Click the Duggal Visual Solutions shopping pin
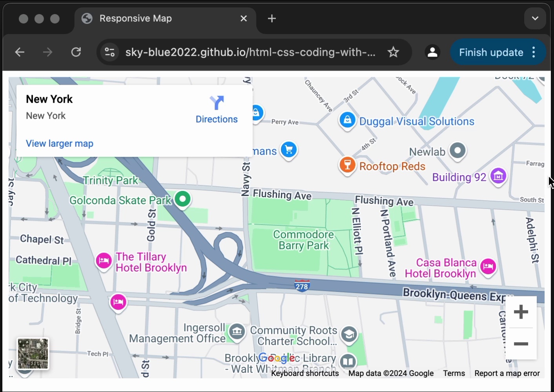This screenshot has height=392, width=554. tap(348, 121)
